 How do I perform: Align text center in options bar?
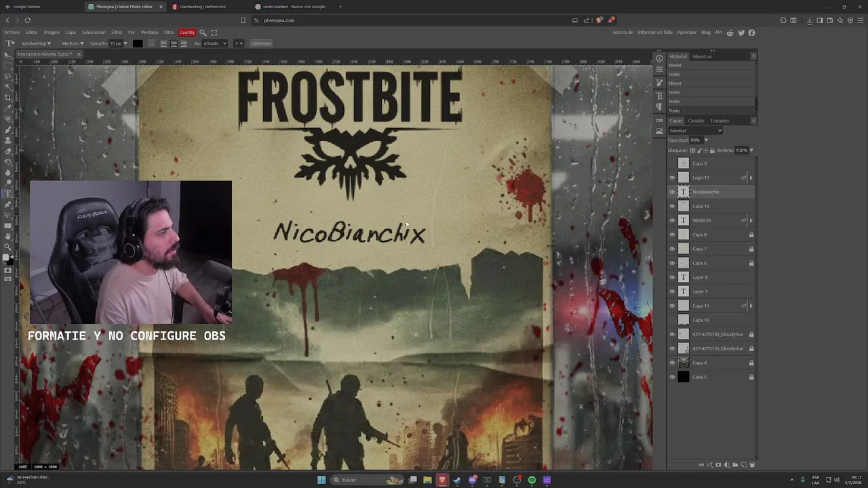click(x=174, y=43)
